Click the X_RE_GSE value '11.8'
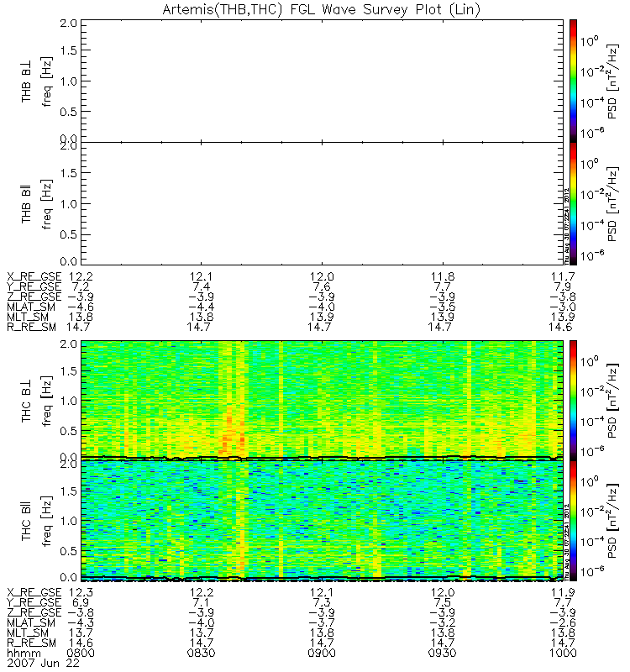Viewport: 630px width, 672px height. point(443,276)
